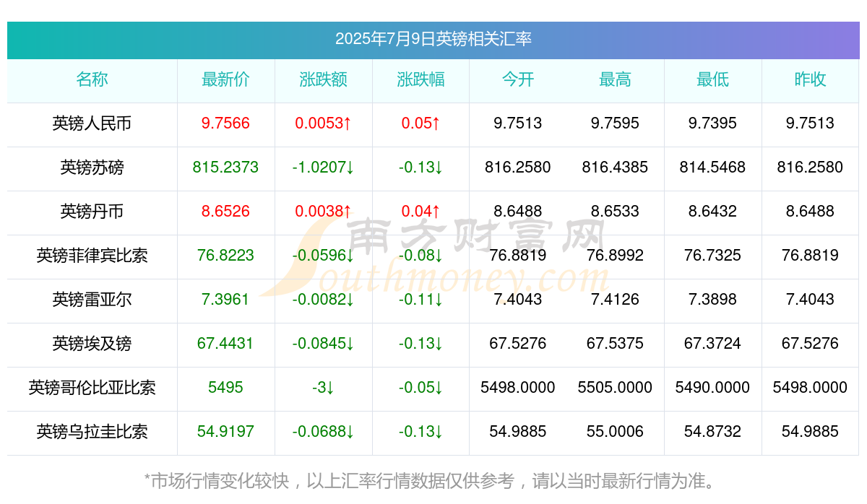Viewport: 867px width, 504px height.
Task: Click the 昨收 column header
Action: click(810, 79)
